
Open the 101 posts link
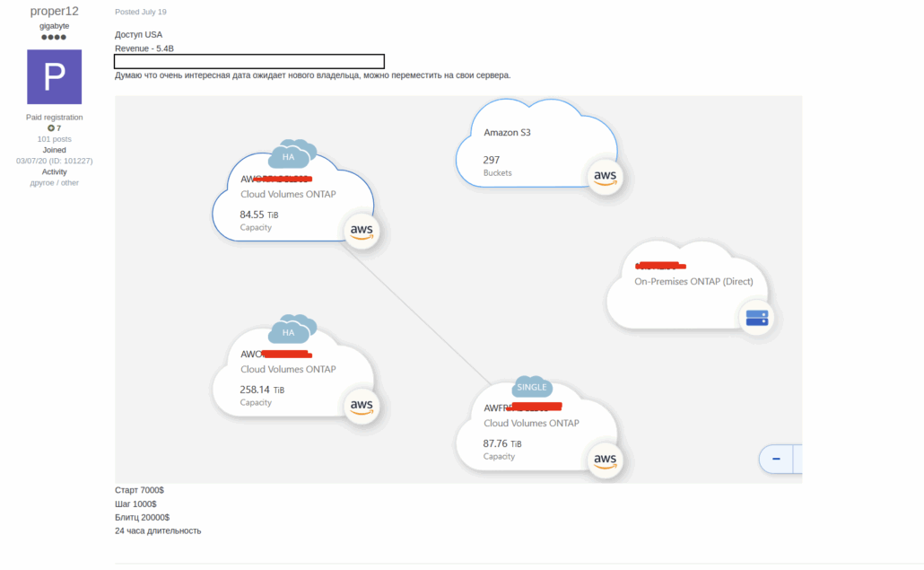(54, 139)
